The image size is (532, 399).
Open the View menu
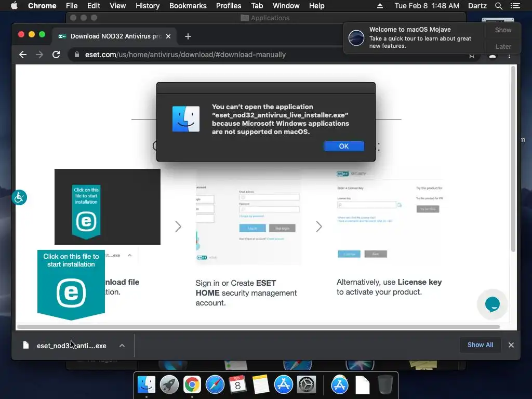(x=118, y=6)
